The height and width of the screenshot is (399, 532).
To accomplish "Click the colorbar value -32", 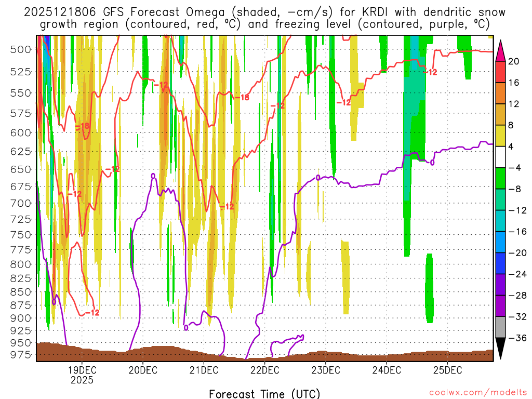I will tap(517, 317).
